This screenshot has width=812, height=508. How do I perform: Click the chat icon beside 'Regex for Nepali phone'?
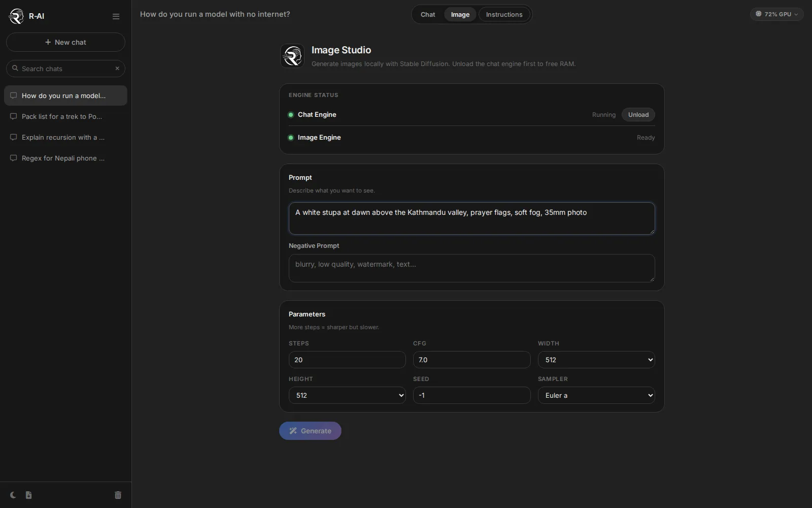14,158
